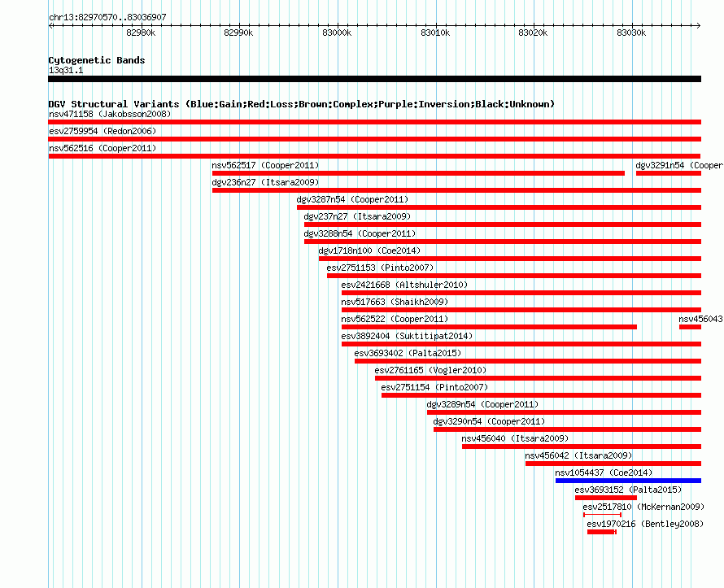Image resolution: width=724 pixels, height=588 pixels.
Task: Select esv2517810 (McKernan2009) label
Action: tap(643, 507)
